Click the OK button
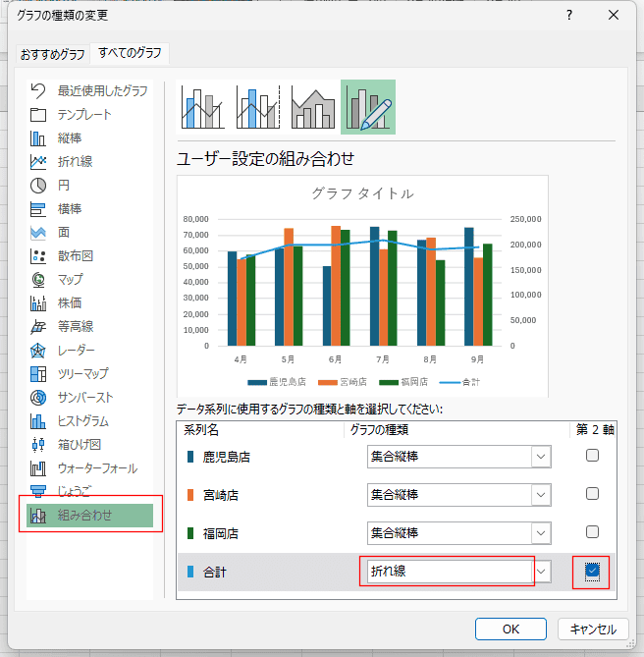Screen dimensions: 644x657 point(510,630)
